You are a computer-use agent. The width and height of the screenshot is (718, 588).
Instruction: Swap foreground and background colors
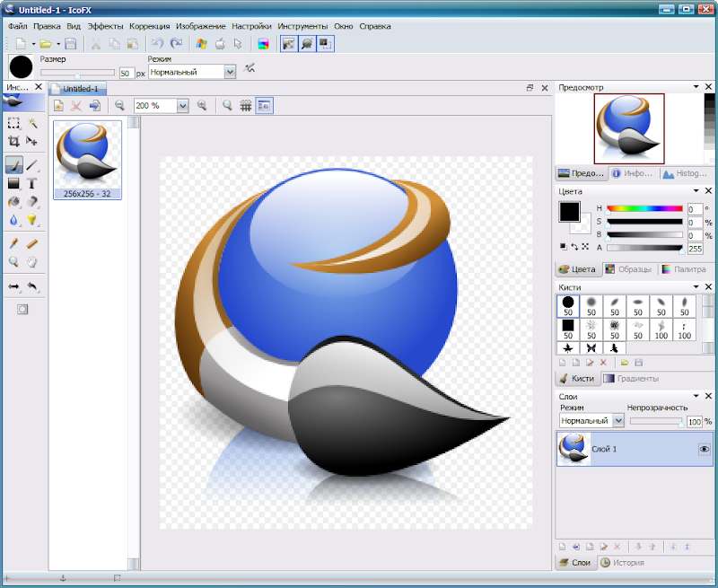click(x=574, y=247)
